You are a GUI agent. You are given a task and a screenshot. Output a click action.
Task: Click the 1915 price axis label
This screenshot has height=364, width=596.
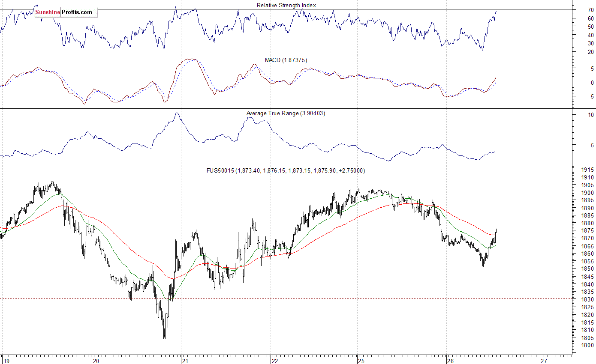(x=588, y=170)
